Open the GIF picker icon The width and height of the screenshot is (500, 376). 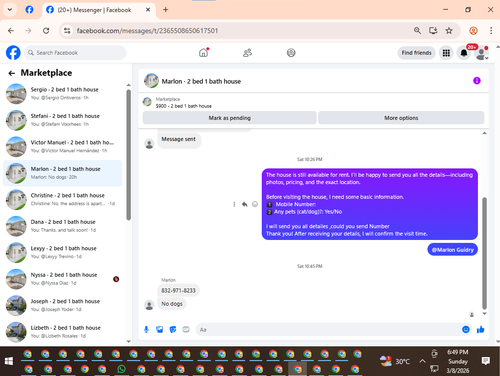point(186,330)
